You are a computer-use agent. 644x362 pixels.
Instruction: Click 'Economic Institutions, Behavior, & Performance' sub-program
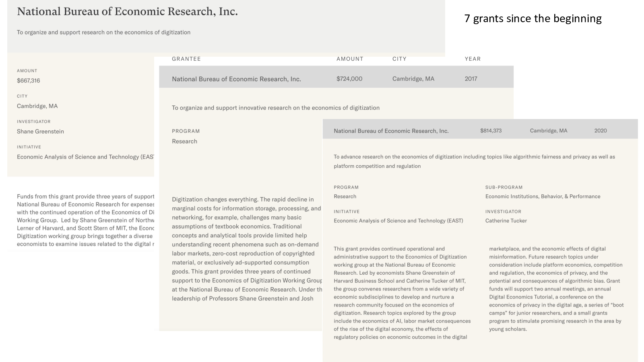pos(543,197)
